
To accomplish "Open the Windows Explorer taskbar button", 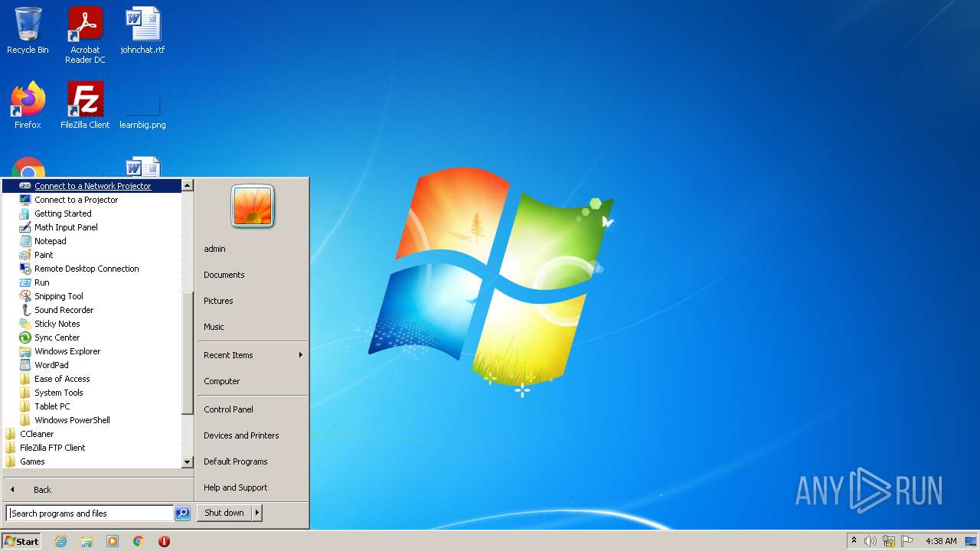I will [x=87, y=541].
